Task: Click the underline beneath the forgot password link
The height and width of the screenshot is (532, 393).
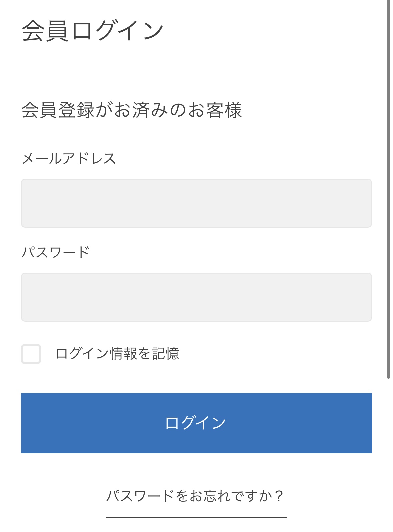Action: pyautogui.click(x=196, y=518)
